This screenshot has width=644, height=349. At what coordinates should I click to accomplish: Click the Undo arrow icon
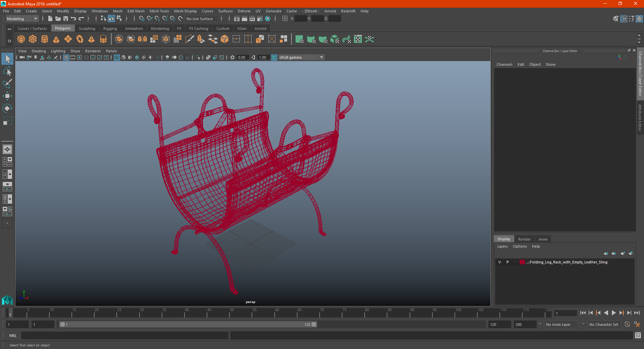(73, 19)
